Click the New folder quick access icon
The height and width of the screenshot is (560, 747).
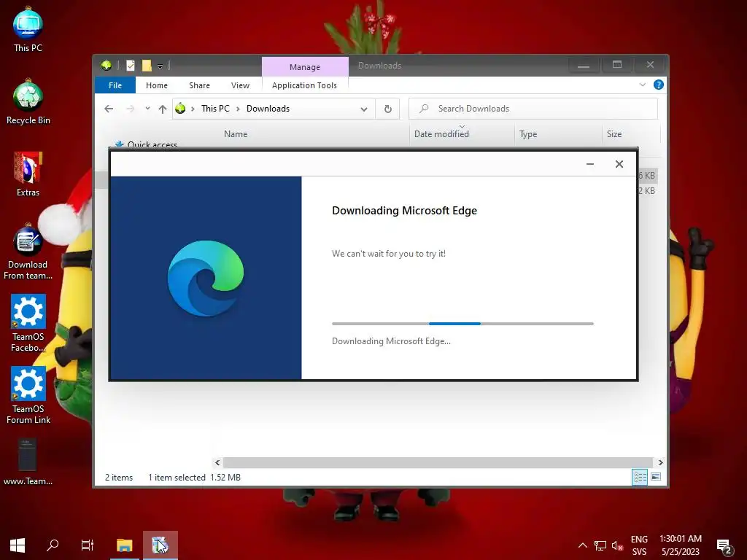pyautogui.click(x=147, y=65)
